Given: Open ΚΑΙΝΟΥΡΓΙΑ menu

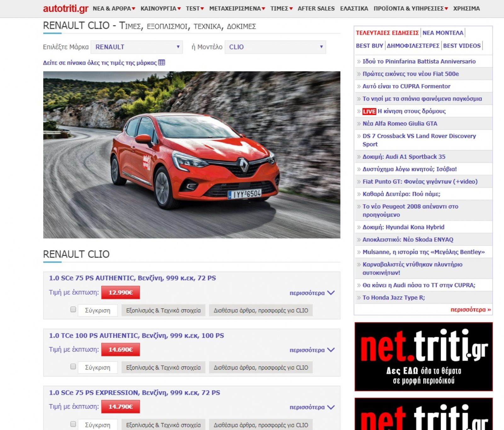Looking at the screenshot, I should point(160,8).
